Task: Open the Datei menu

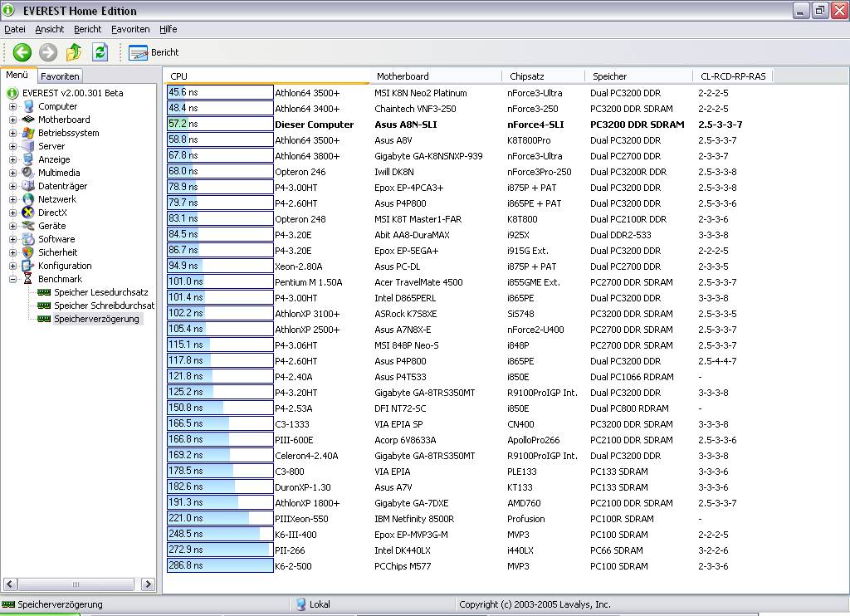Action: [15, 29]
